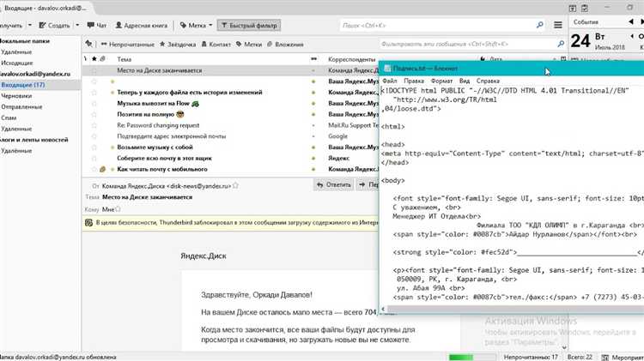
Task: Click the Всего: 22 status entry
Action: click(580, 357)
